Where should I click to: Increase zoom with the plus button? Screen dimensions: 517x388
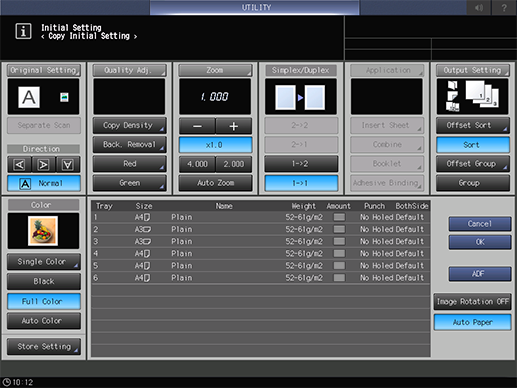point(234,126)
